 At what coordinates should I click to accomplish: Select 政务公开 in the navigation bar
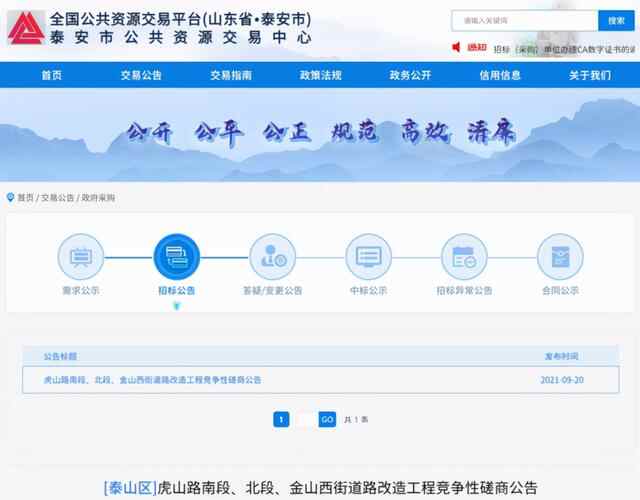click(x=410, y=75)
